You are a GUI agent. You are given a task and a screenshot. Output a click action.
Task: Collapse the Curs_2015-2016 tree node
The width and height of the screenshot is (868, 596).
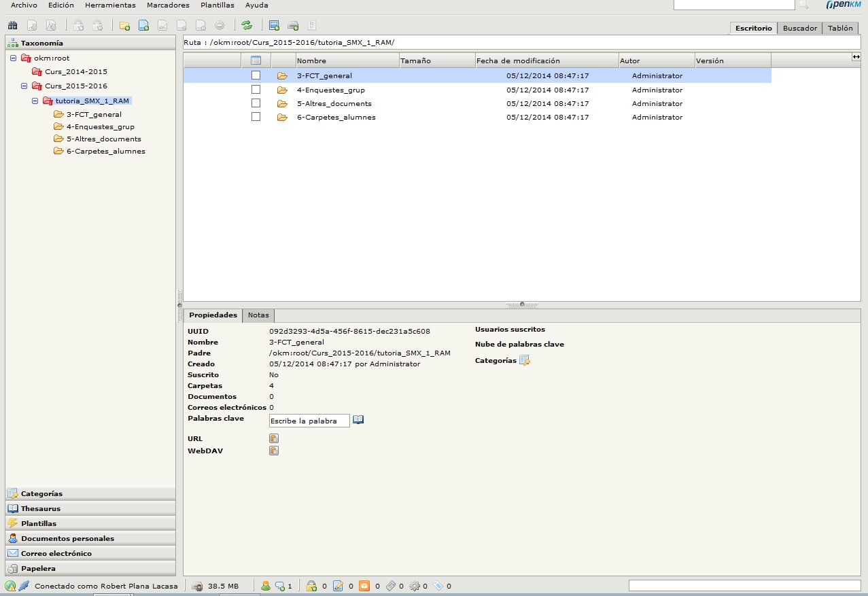click(x=24, y=86)
